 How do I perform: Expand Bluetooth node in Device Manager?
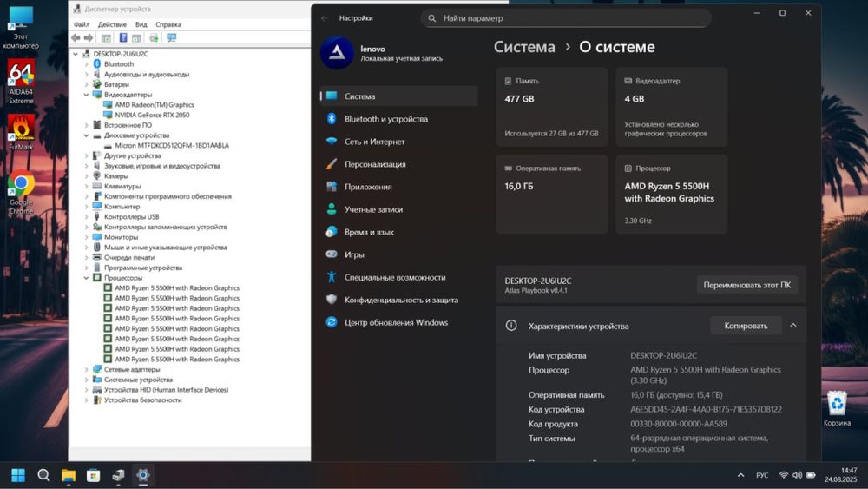click(86, 64)
